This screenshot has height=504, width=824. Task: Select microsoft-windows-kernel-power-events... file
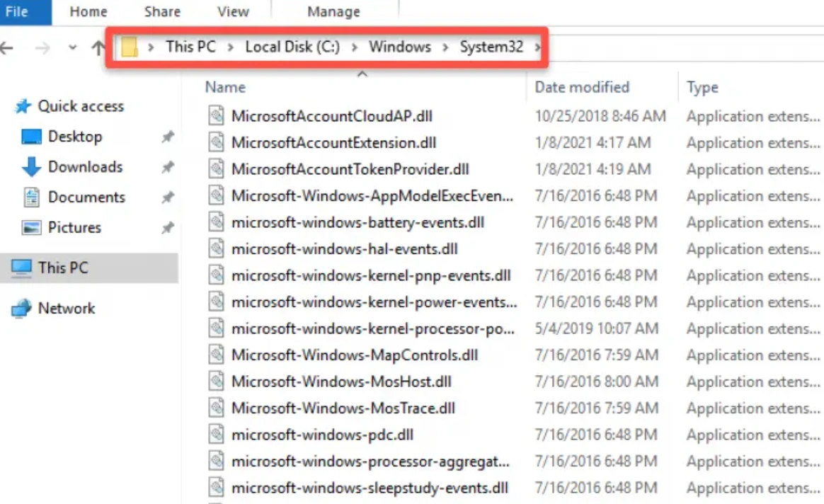(x=374, y=302)
